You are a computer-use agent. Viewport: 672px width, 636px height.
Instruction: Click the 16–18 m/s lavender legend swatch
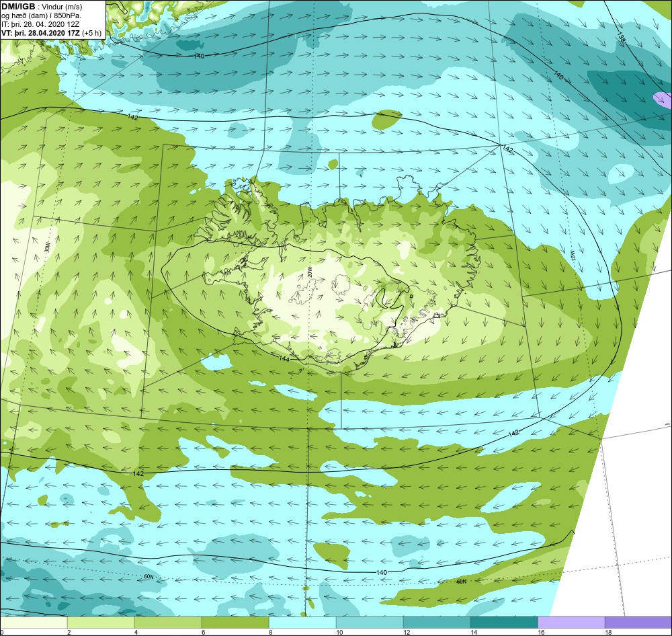[x=571, y=623]
